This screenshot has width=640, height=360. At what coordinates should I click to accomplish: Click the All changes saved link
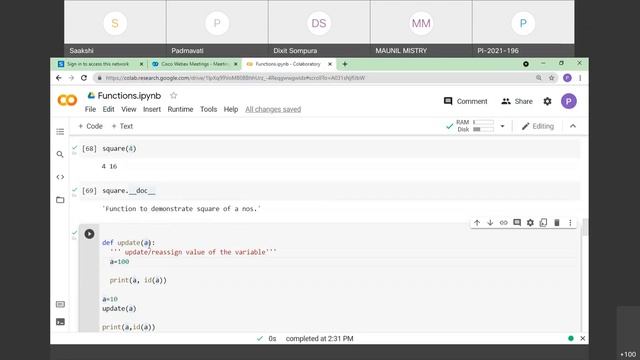(273, 109)
